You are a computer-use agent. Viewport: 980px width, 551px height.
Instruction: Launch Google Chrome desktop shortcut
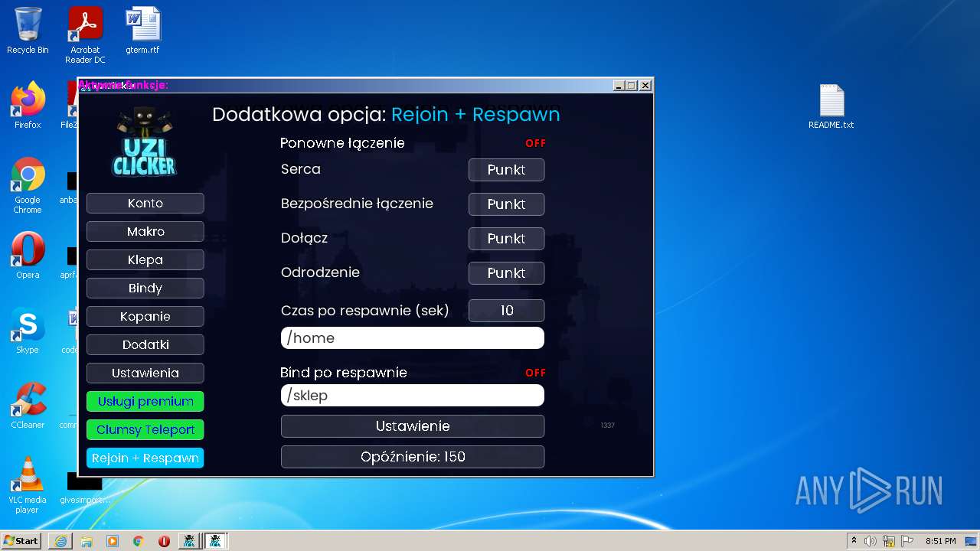pos(28,185)
